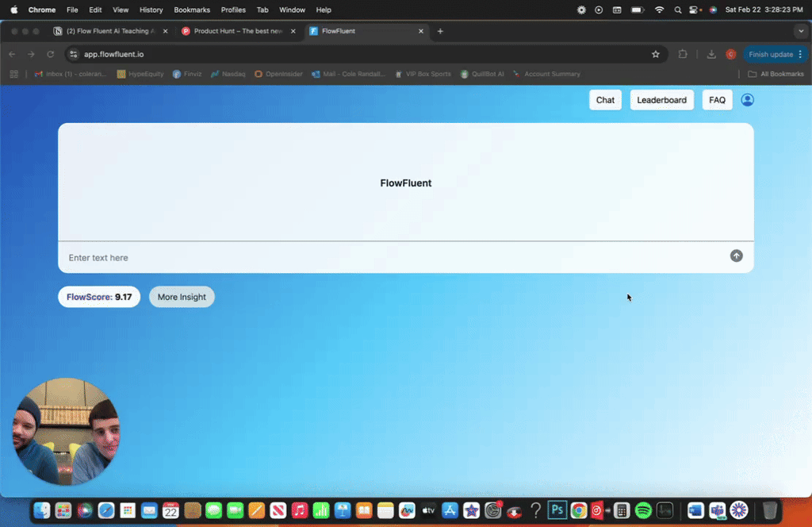Open the HypeEquity bookmark
812x527 pixels.
point(140,74)
